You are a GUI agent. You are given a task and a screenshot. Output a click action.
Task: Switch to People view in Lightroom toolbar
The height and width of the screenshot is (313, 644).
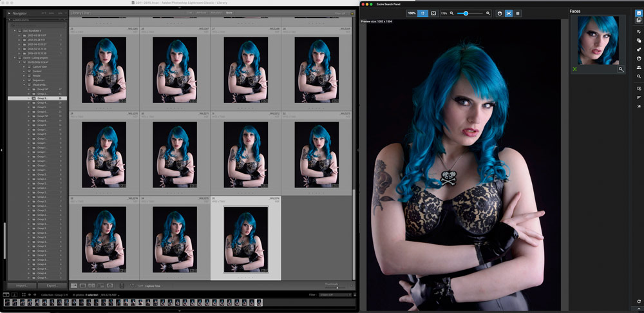tap(109, 285)
